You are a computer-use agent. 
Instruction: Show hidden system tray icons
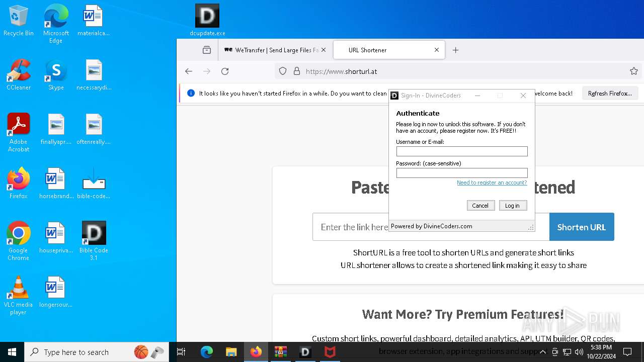tap(542, 352)
